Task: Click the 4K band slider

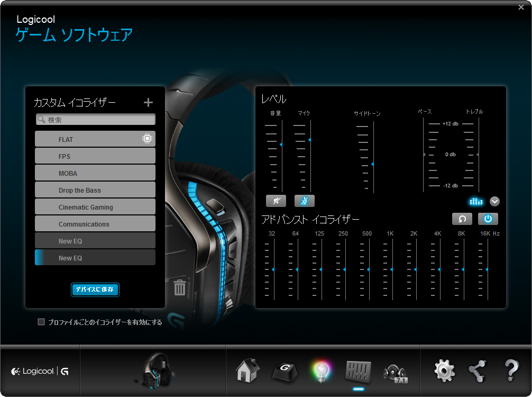Action: click(x=439, y=269)
